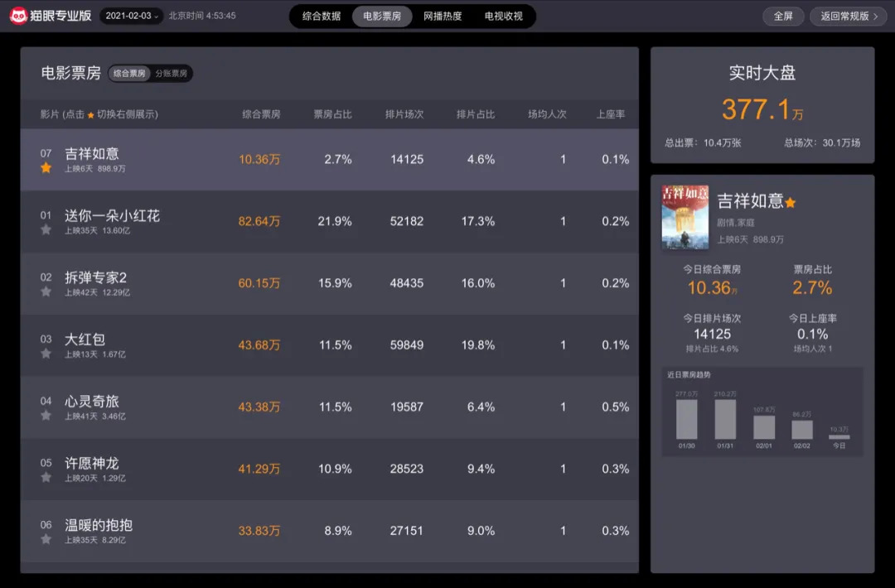Click 排片占比 column header
895x588 pixels.
[x=476, y=114]
